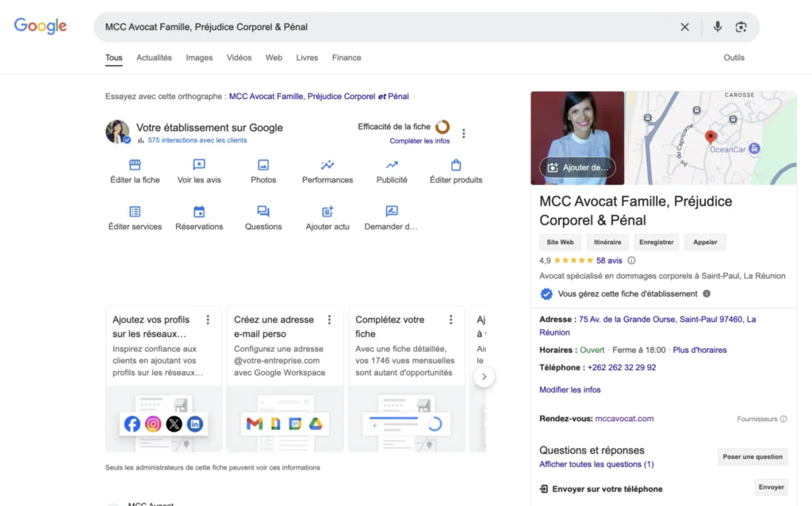Switch to the Web tab
This screenshot has width=812, height=506.
(274, 58)
